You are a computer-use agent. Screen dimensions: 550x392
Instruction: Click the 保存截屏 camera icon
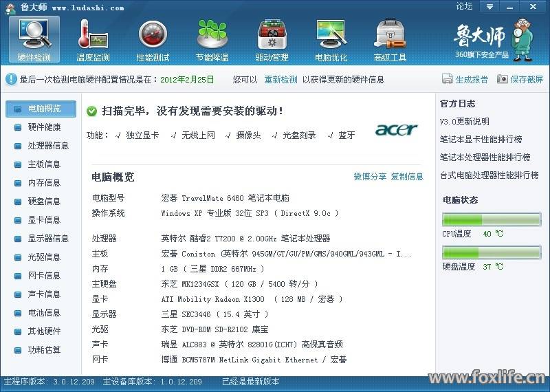tap(503, 79)
